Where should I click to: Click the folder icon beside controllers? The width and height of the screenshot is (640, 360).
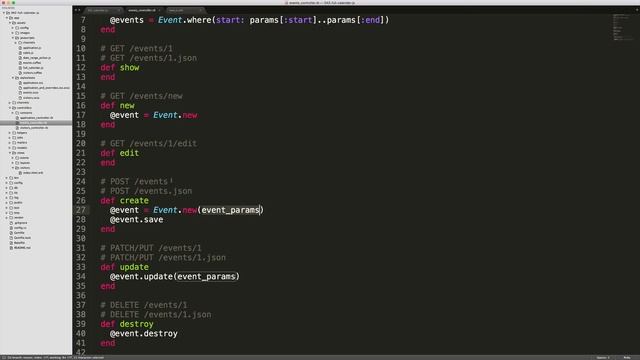click(14, 108)
